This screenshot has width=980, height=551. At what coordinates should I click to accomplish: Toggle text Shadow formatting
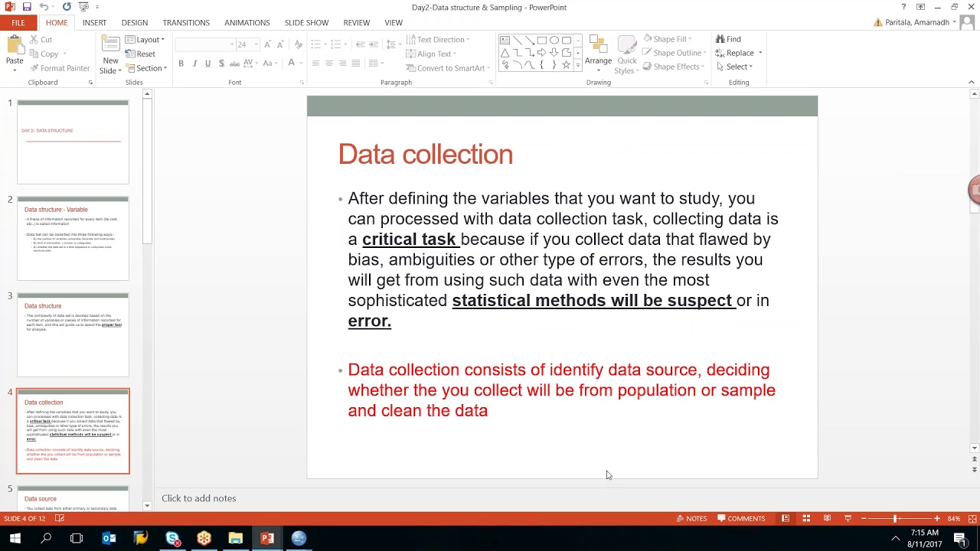pos(221,64)
